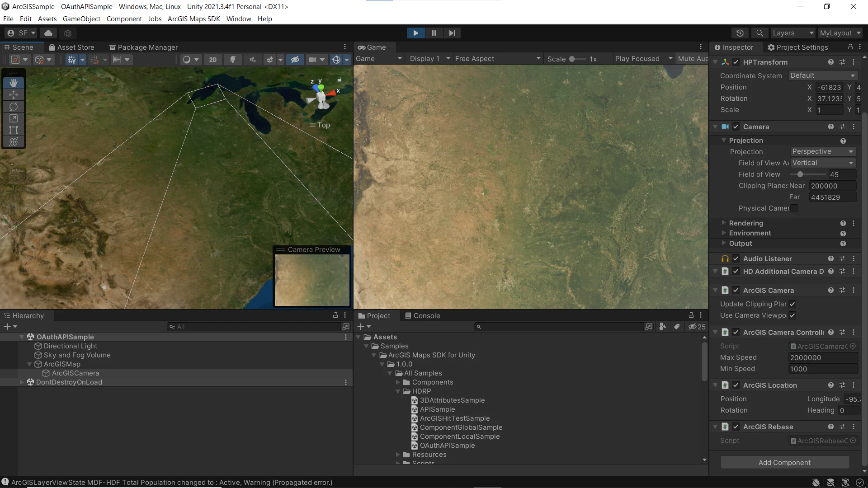Click the cloud services icon

click(48, 33)
